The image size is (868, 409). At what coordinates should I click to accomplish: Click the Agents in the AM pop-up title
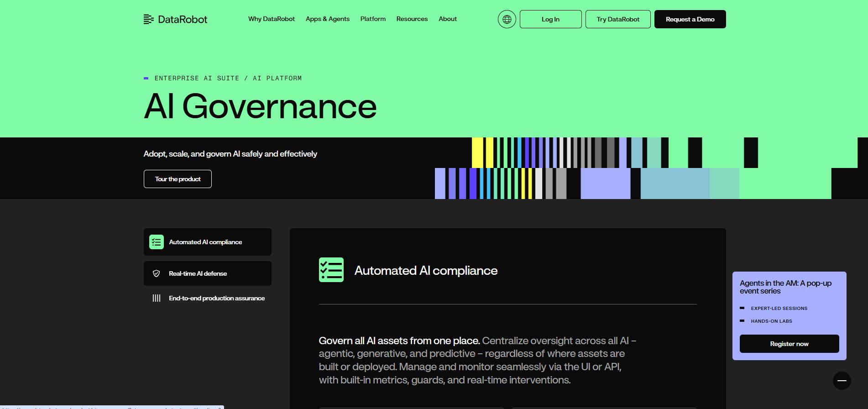[x=785, y=287]
